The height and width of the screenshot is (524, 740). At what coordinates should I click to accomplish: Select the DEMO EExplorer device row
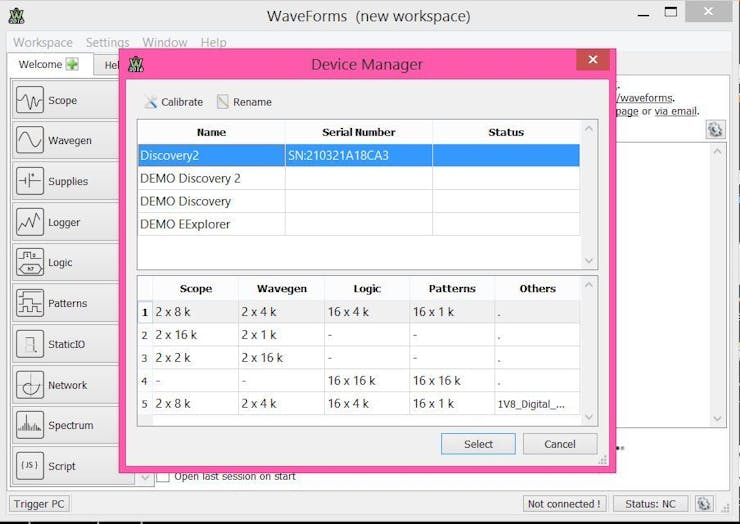pos(359,224)
